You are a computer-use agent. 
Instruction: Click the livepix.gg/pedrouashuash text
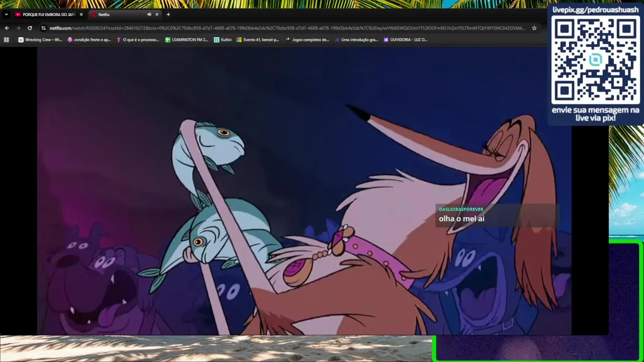point(595,10)
